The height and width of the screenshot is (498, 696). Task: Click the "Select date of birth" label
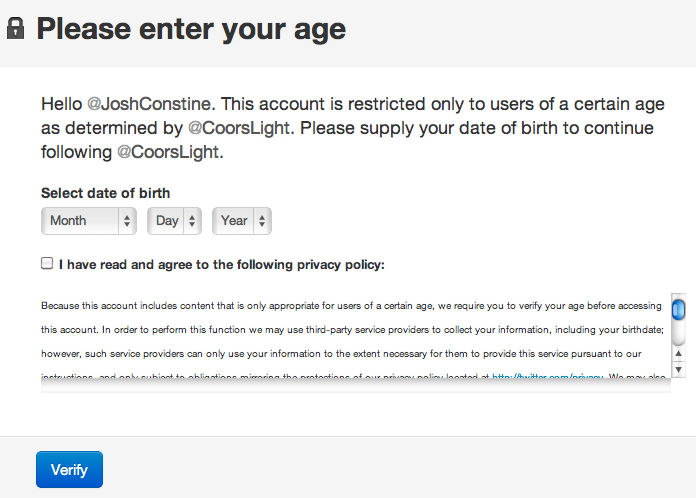click(106, 193)
